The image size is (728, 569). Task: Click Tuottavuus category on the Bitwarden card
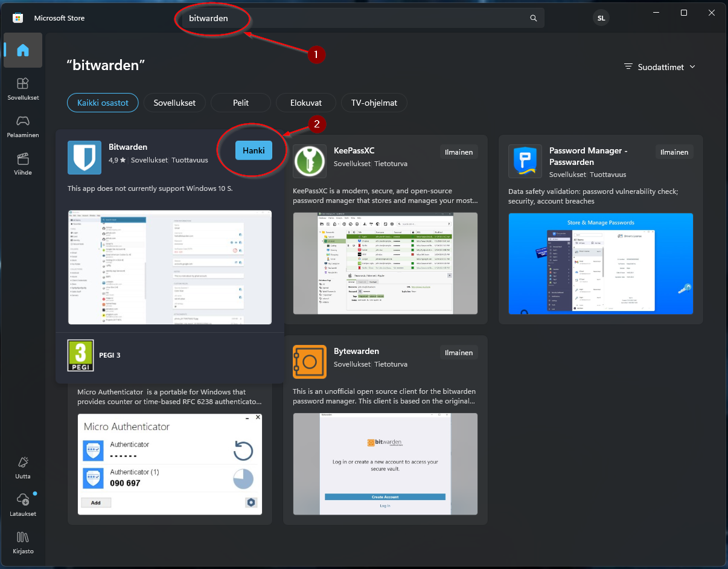coord(190,161)
